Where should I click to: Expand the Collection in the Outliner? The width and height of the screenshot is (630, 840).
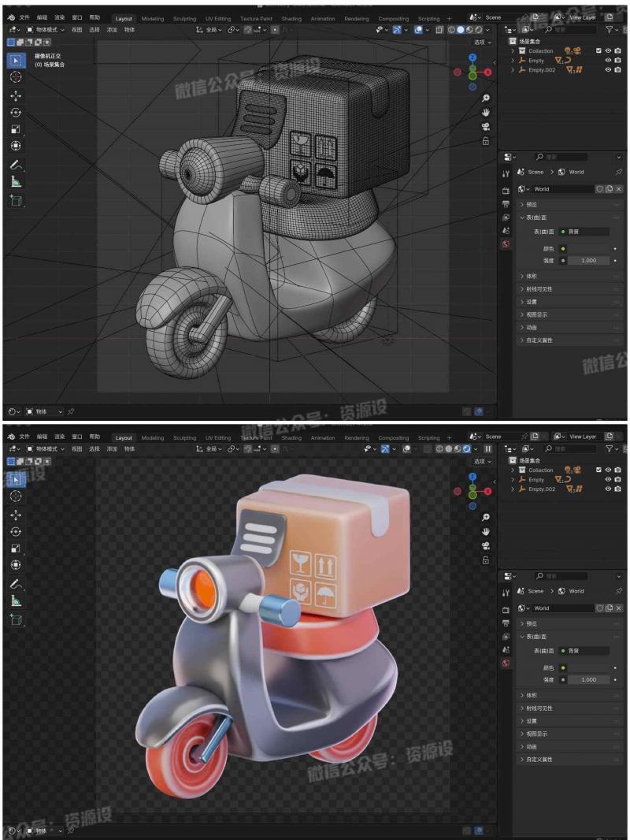click(x=512, y=50)
